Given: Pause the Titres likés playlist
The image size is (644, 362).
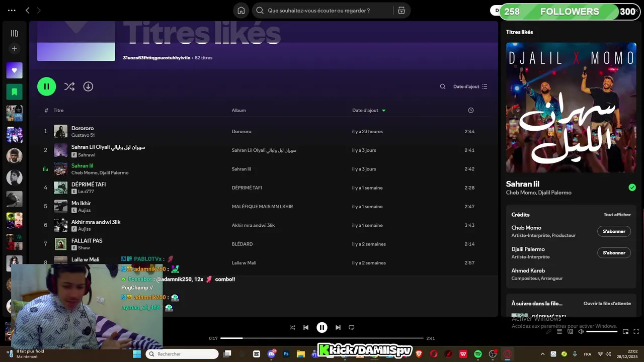Looking at the screenshot, I should (x=46, y=86).
